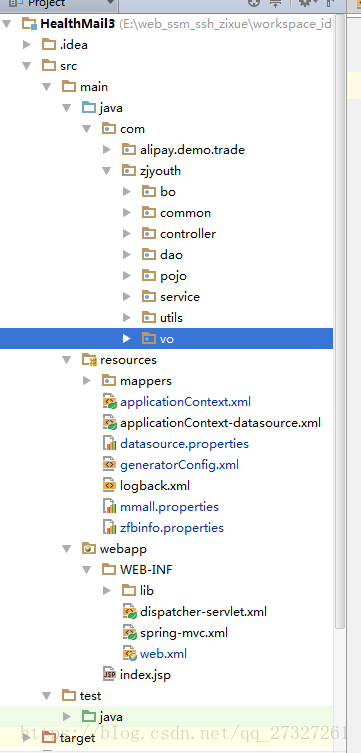Viewport: 361px width, 753px height.
Task: Open the Project view dropdown arrow
Action: 111,2
